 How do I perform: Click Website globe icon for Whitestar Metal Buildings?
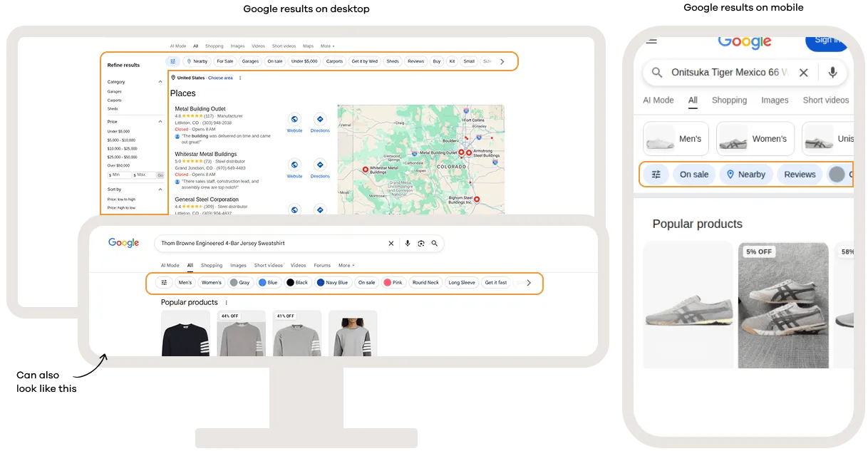click(x=294, y=165)
